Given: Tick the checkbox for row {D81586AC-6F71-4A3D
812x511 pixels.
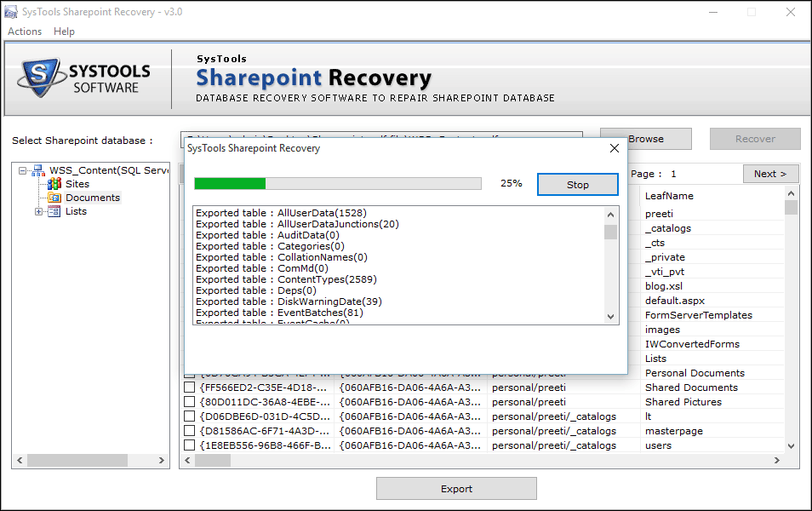Looking at the screenshot, I should tap(190, 431).
